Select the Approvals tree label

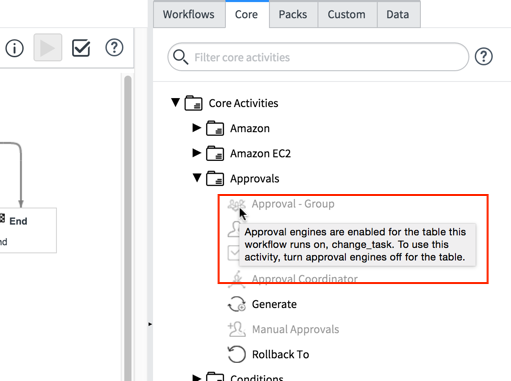tap(255, 179)
